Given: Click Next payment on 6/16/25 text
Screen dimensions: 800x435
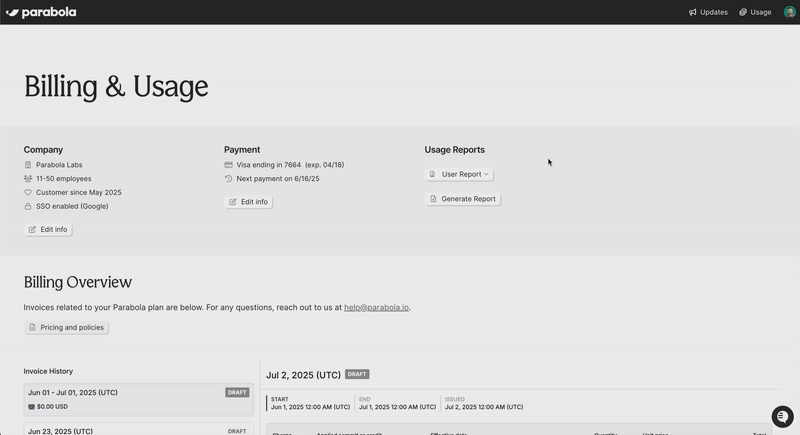Looking at the screenshot, I should 278,178.
